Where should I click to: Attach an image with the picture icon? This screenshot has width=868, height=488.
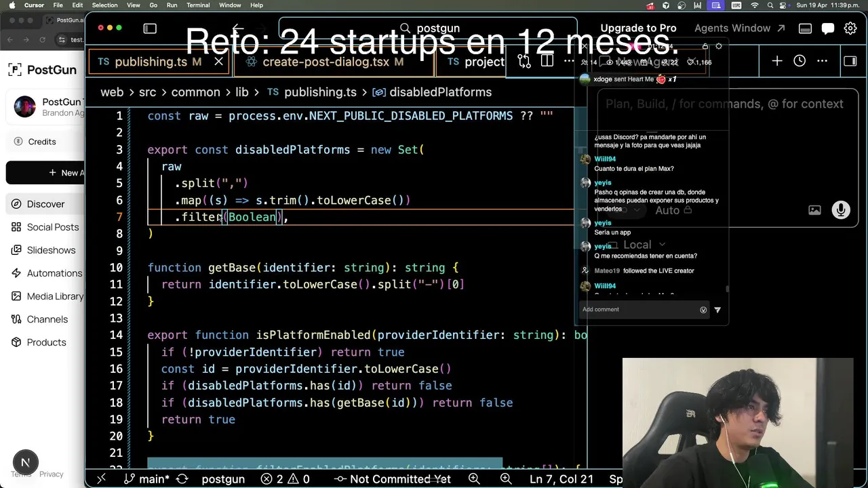[x=814, y=210]
